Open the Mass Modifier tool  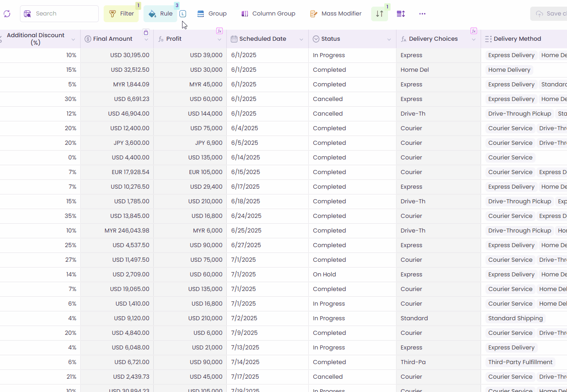click(336, 14)
